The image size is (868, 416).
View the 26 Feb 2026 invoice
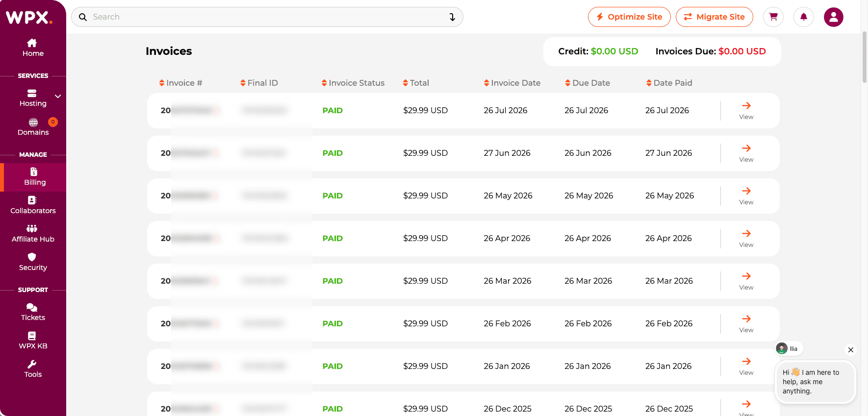[746, 324]
